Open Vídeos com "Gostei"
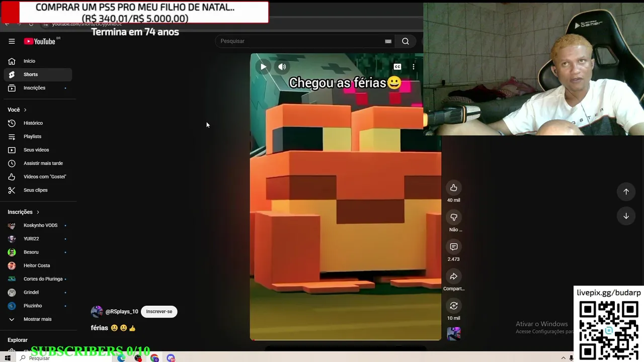644x362 pixels. (x=38, y=176)
